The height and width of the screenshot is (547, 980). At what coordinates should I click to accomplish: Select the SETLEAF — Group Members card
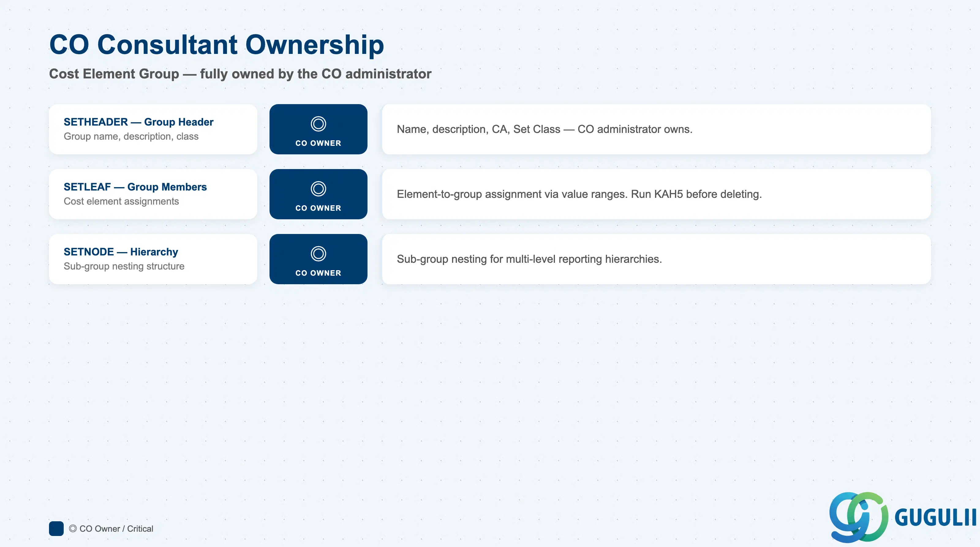coord(153,194)
